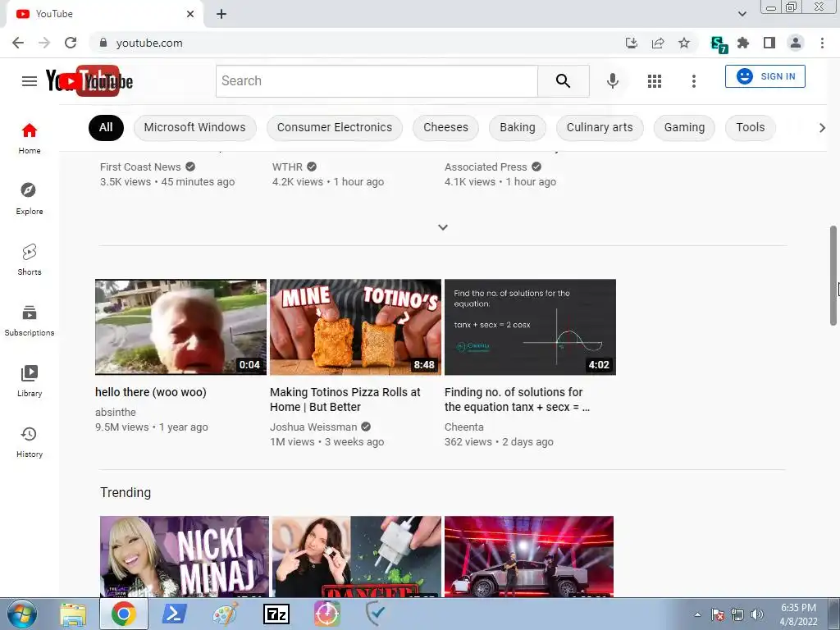Open Chrome three-dot menu
840x630 pixels.
click(x=822, y=43)
